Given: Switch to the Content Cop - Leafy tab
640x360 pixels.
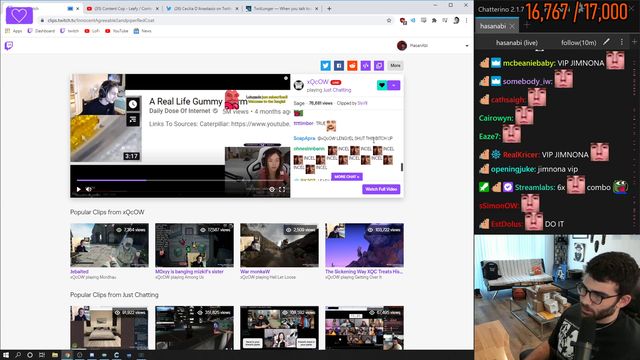Looking at the screenshot, I should (122, 9).
